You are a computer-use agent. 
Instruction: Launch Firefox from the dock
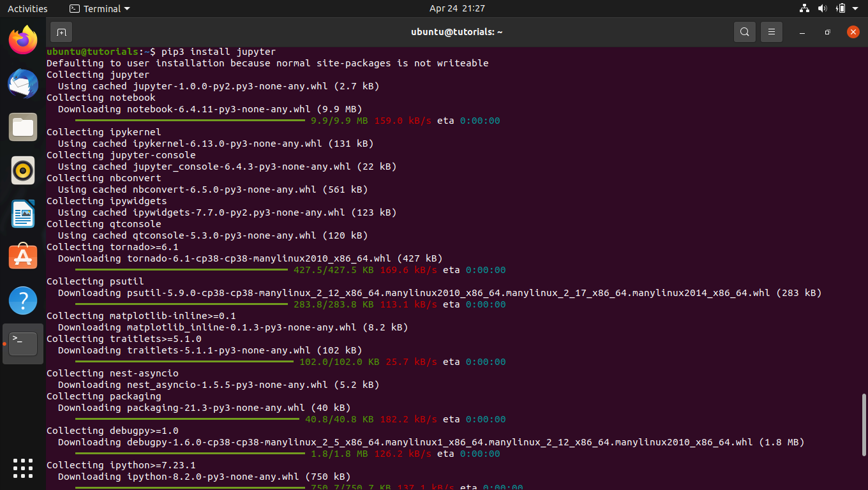[23, 40]
